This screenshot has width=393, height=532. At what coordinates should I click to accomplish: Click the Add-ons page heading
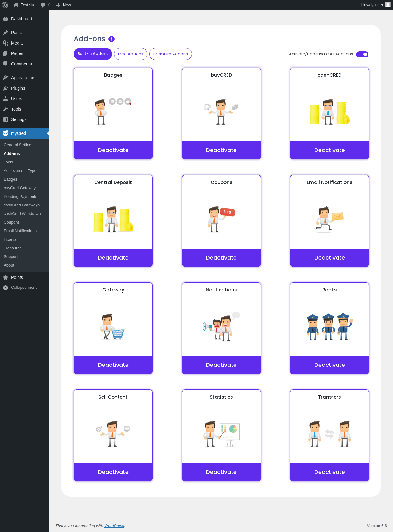pyautogui.click(x=89, y=39)
